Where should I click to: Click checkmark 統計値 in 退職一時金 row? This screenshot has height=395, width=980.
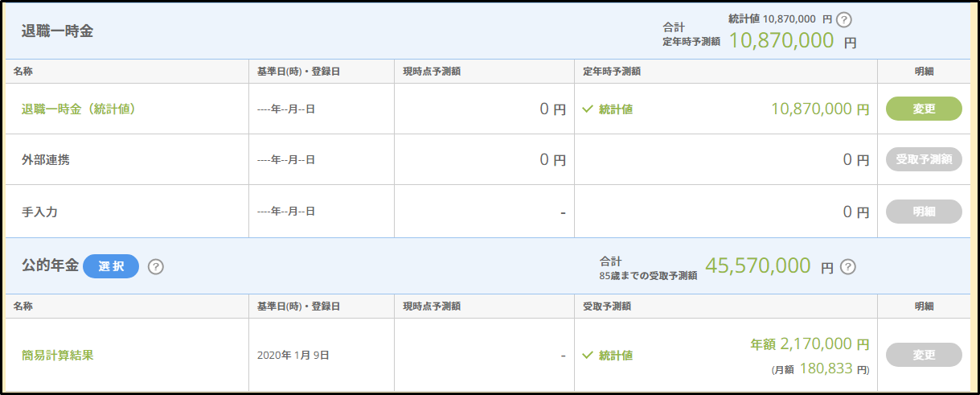(x=608, y=109)
